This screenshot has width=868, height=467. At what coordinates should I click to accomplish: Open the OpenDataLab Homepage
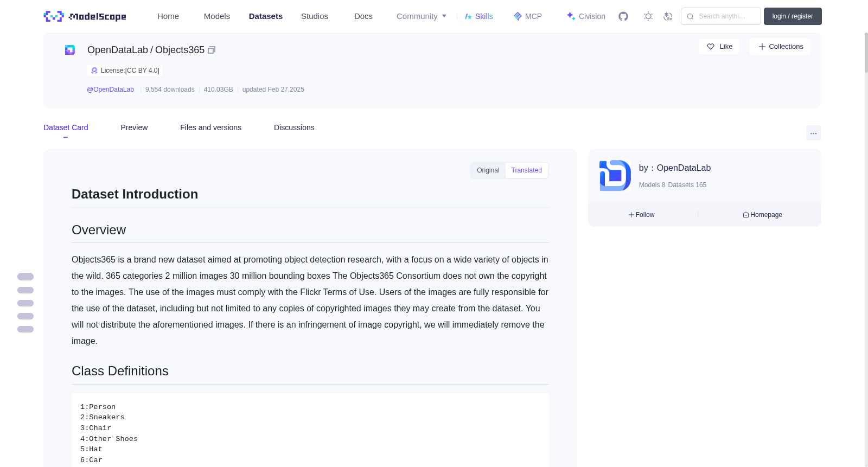tap(762, 215)
